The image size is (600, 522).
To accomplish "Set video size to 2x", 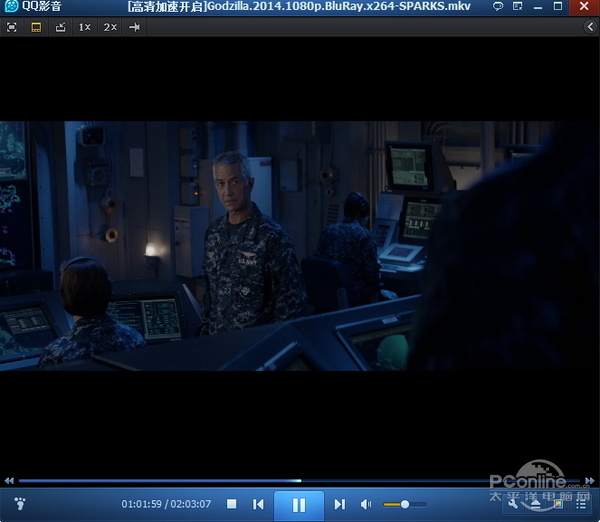I will [110, 27].
